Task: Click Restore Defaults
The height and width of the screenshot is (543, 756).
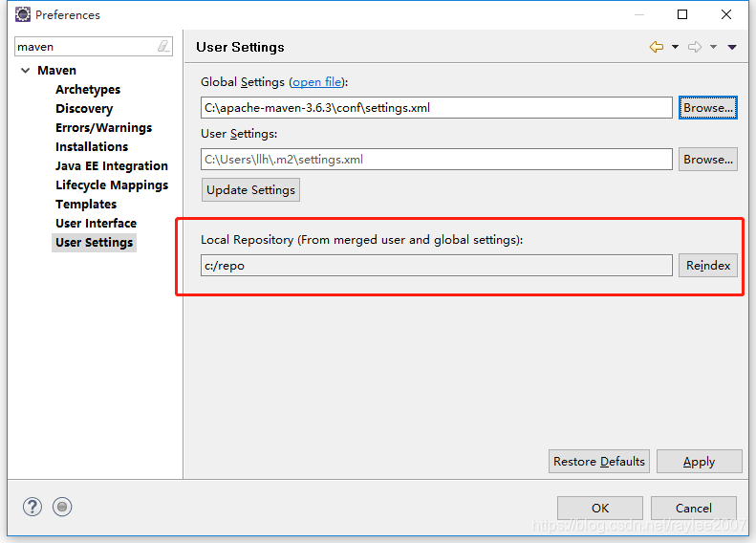Action: click(x=599, y=462)
